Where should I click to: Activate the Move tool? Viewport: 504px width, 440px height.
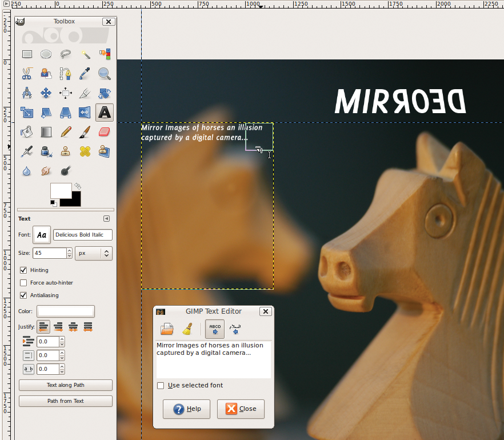(46, 93)
